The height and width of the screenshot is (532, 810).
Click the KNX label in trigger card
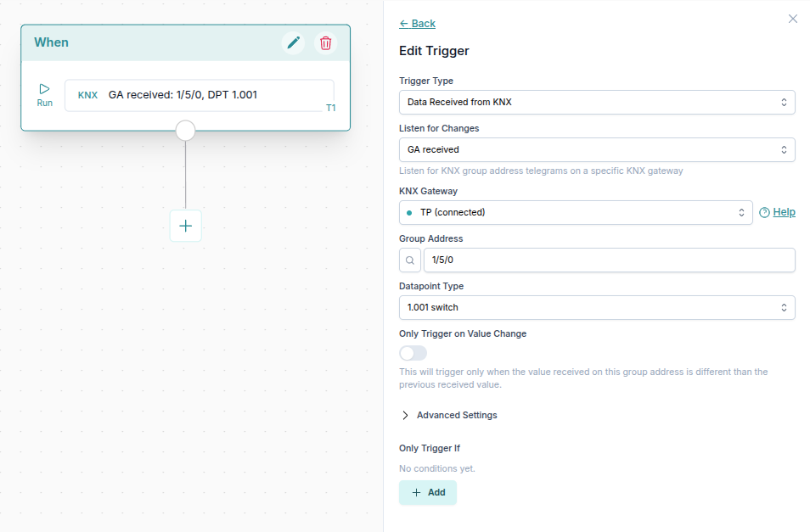tap(87, 95)
